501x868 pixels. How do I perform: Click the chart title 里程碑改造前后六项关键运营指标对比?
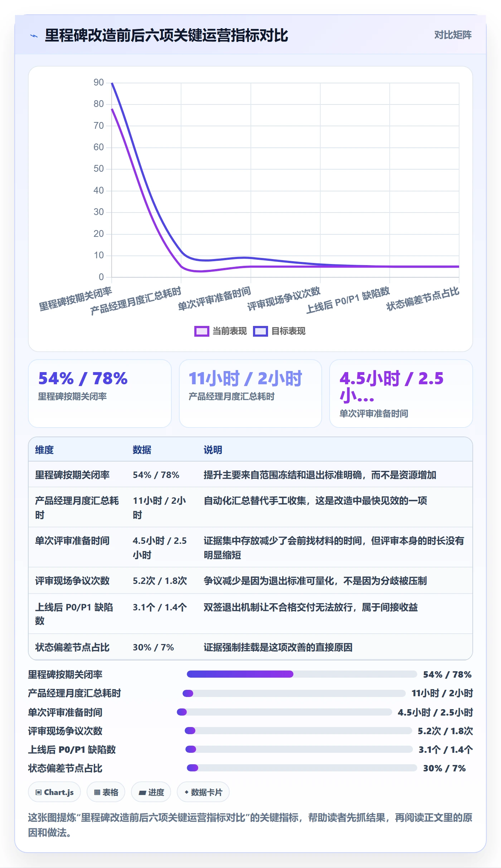click(166, 35)
